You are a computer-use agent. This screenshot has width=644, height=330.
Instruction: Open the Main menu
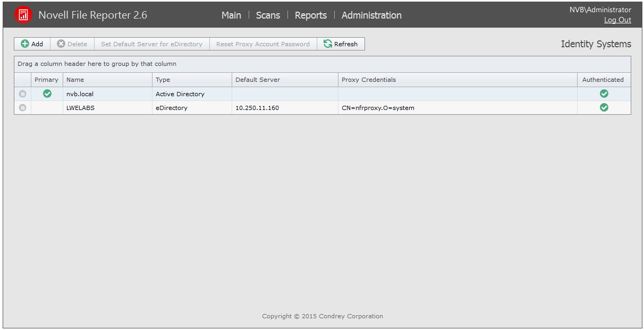coord(231,15)
